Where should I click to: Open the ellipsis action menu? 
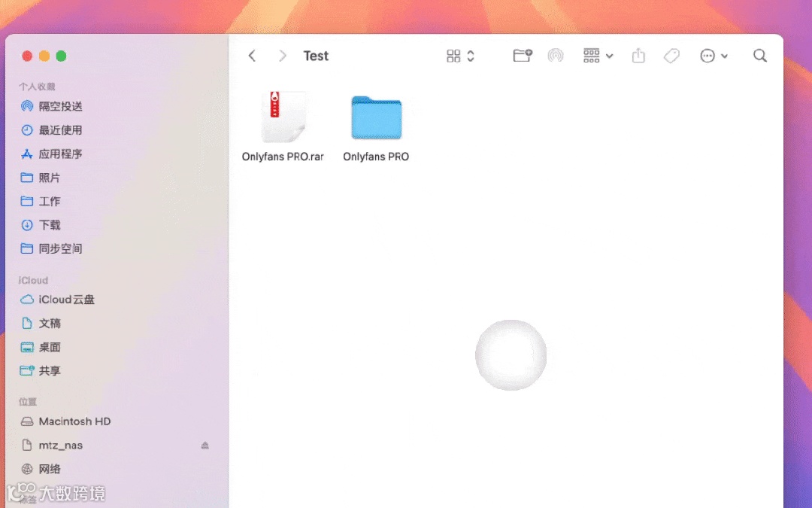(x=714, y=56)
